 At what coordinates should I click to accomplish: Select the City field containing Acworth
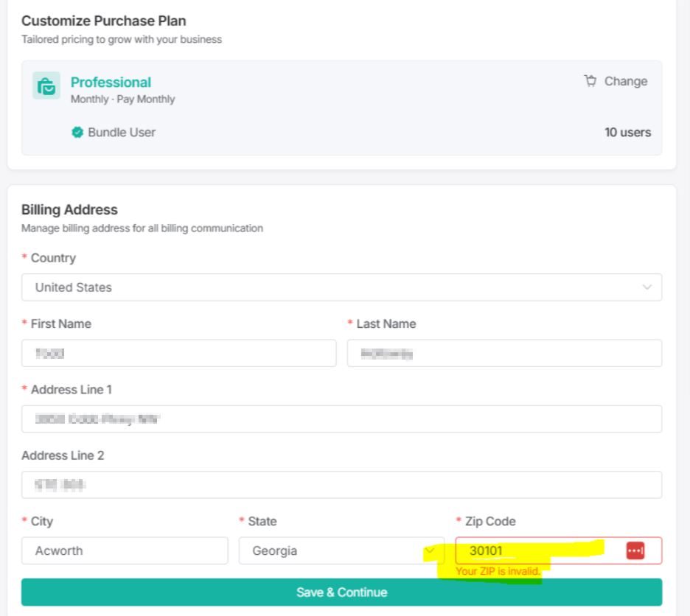125,550
